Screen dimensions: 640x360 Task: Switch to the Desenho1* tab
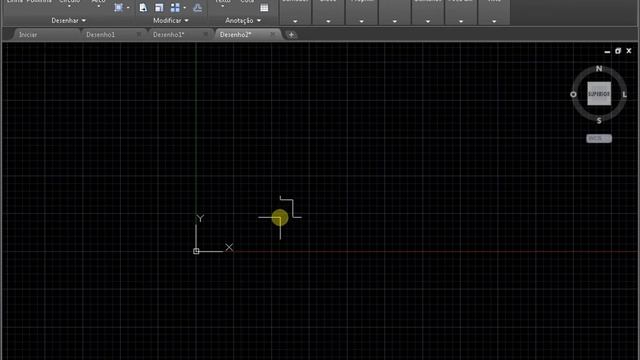(169, 35)
